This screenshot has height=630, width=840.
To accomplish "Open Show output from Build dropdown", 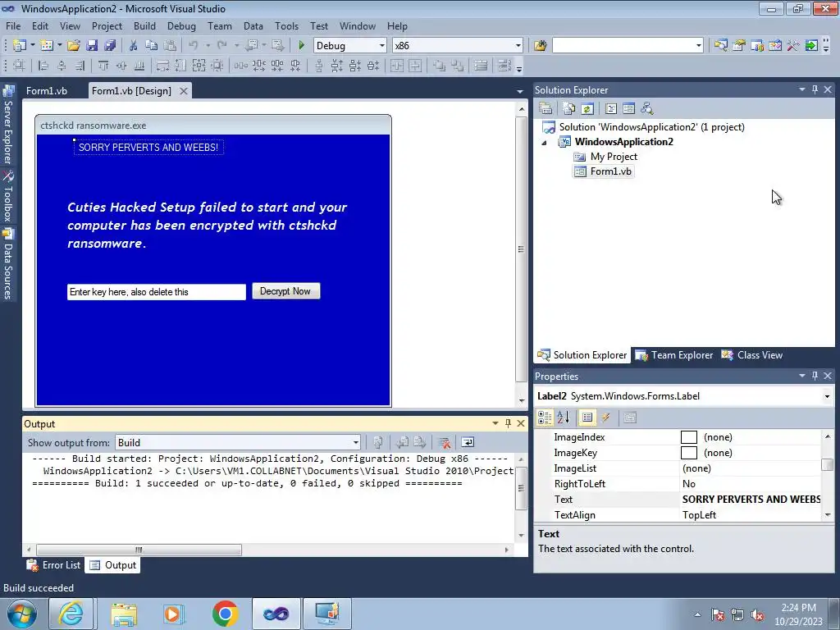I will click(356, 442).
